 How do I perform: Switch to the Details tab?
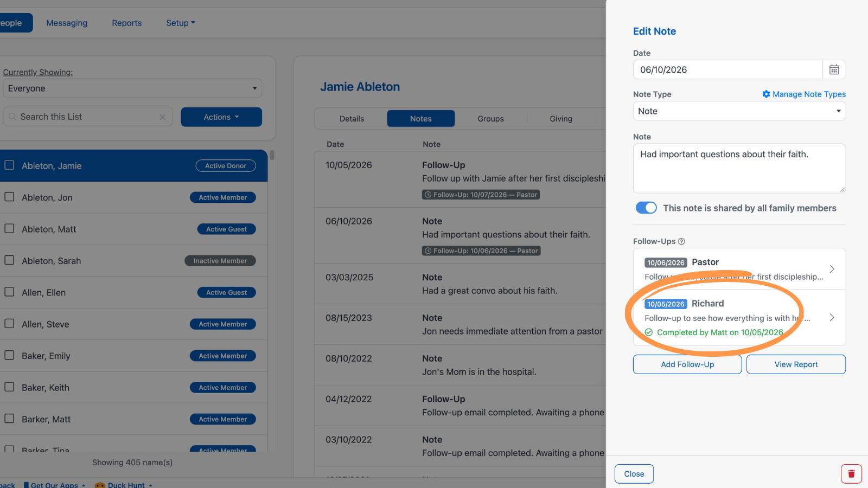click(x=352, y=119)
